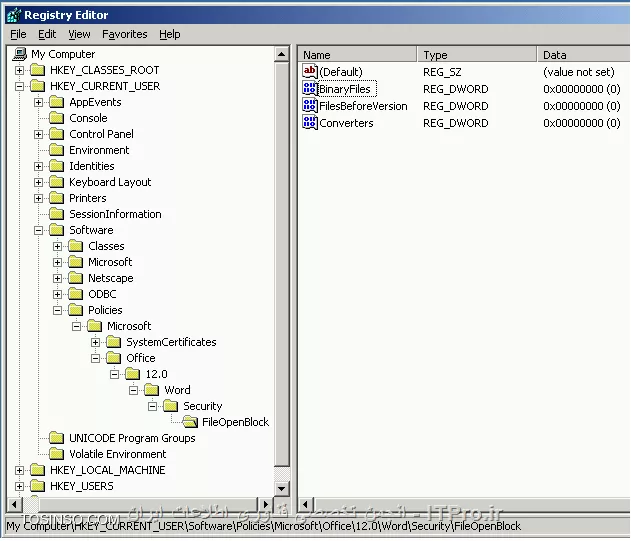The height and width of the screenshot is (541, 631).
Task: Collapse the Software key
Action: 38,231
